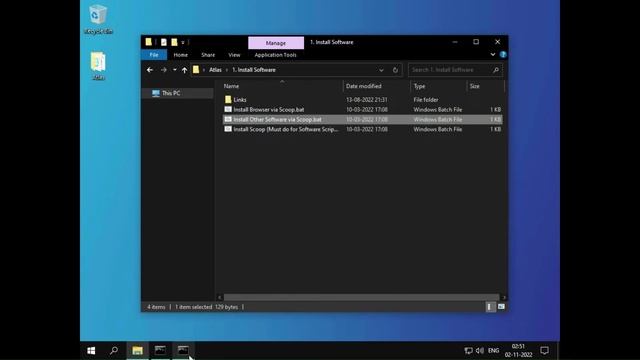The height and width of the screenshot is (360, 640).
Task: Go up one folder level
Action: 184,70
